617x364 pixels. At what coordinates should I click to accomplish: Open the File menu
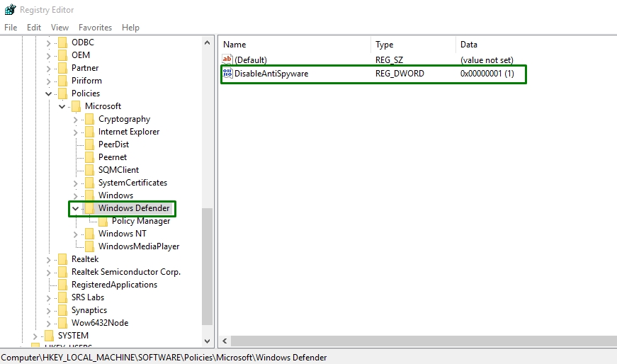pyautogui.click(x=11, y=28)
